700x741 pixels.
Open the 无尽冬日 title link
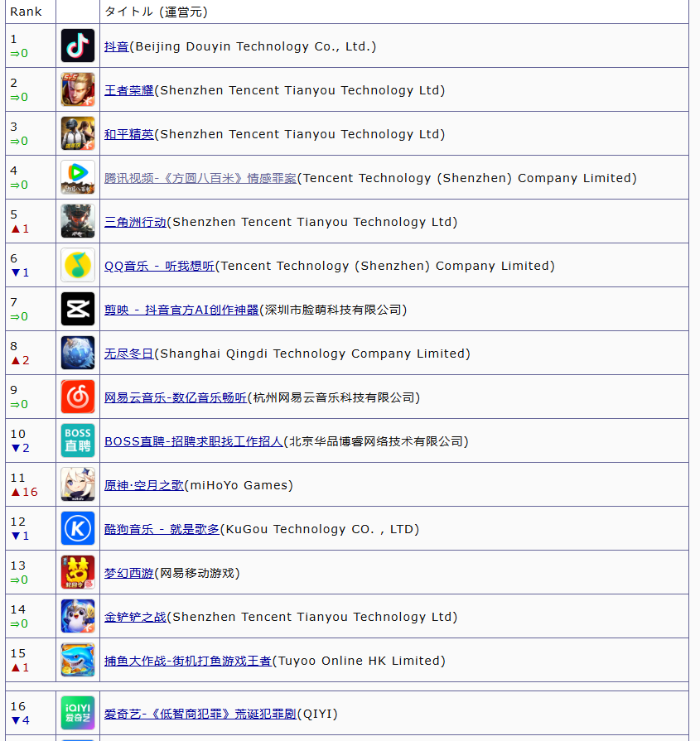coord(129,354)
